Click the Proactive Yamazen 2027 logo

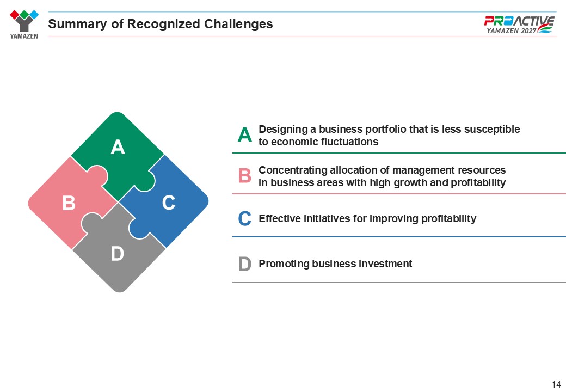[519, 25]
